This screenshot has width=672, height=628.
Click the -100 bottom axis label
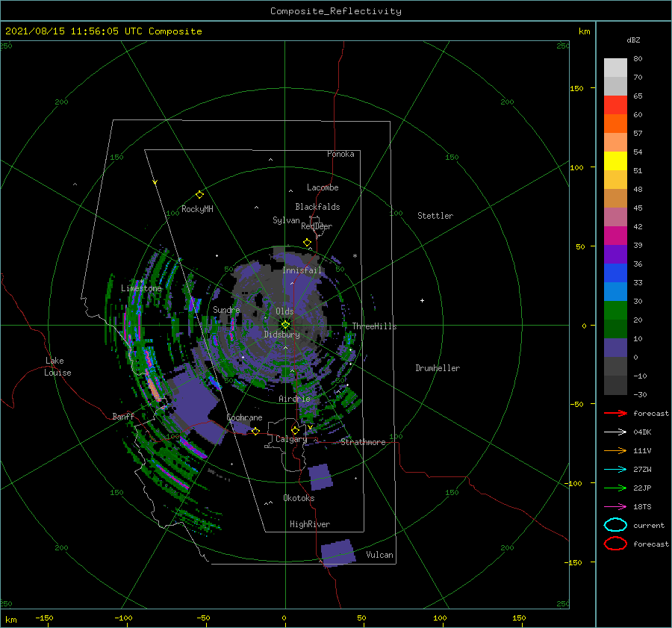(x=123, y=618)
